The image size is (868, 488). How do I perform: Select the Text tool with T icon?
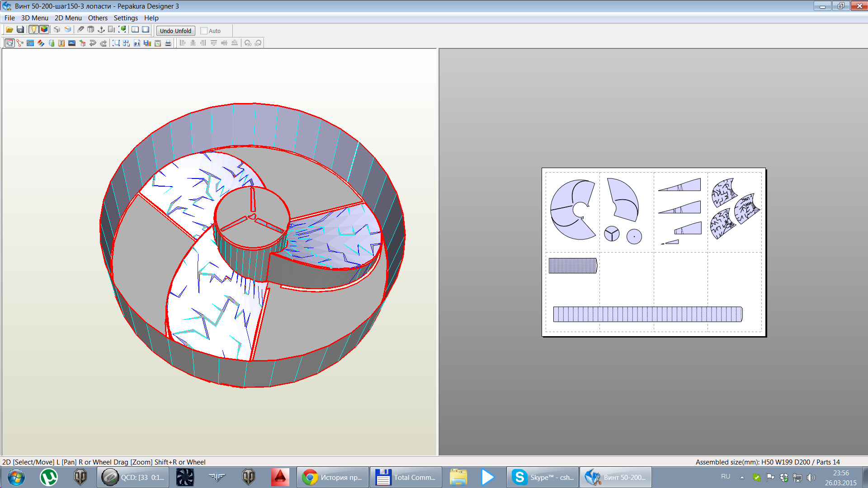pyautogui.click(x=61, y=43)
